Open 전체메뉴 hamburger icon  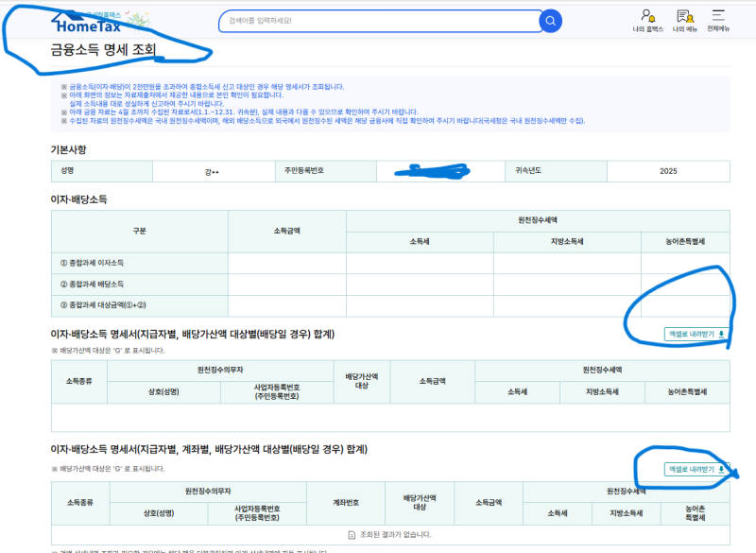pos(718,21)
